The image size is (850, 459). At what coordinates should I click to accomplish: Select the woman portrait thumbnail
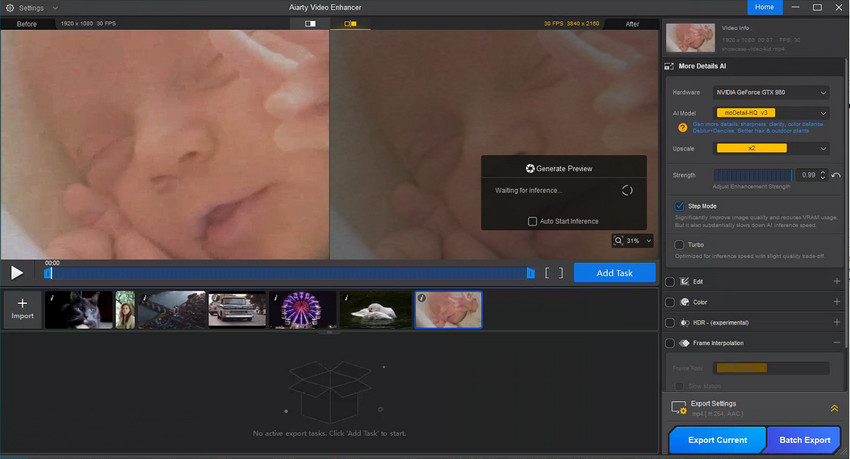pos(125,309)
